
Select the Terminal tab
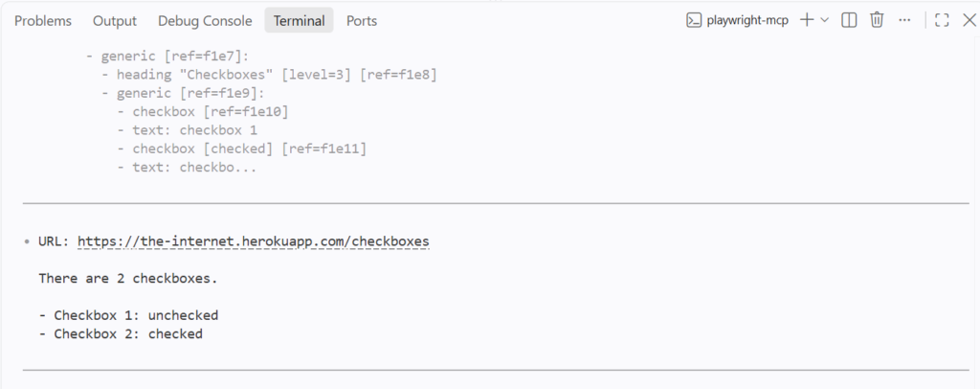tap(299, 21)
